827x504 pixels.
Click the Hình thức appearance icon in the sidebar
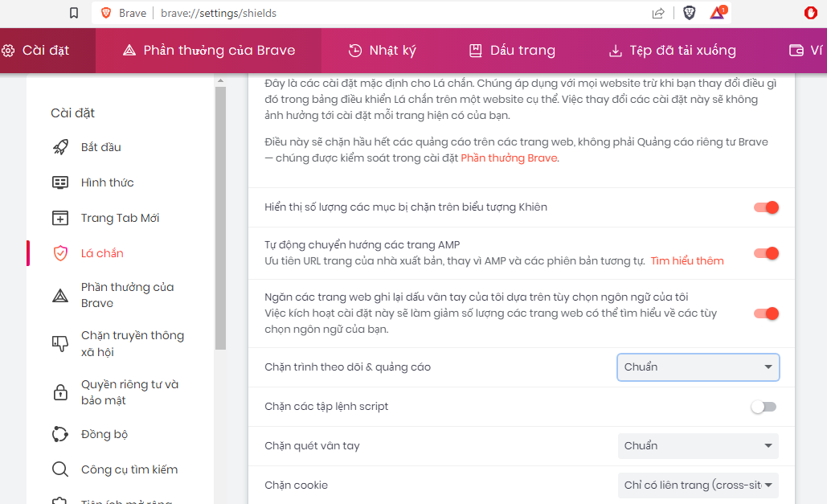60,182
